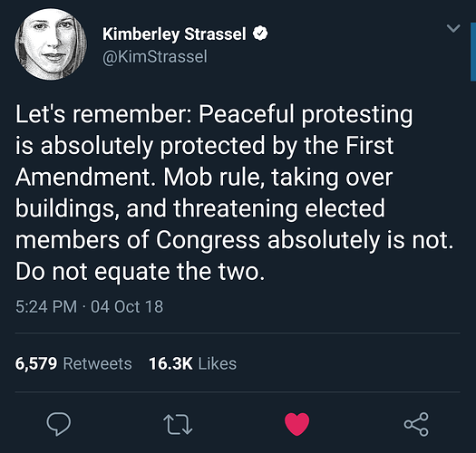The image size is (476, 453).
Task: Click the verified badge next to Kimberley Strassel
Action: [x=260, y=34]
